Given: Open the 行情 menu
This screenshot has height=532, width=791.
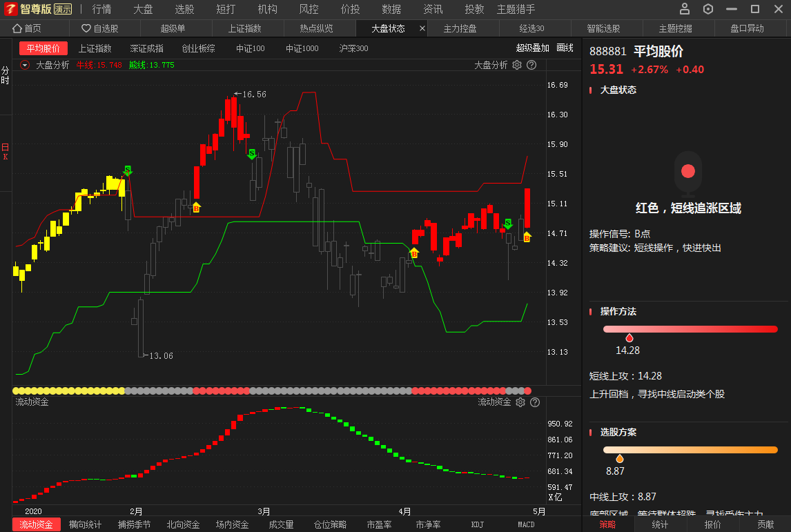Looking at the screenshot, I should [102, 9].
